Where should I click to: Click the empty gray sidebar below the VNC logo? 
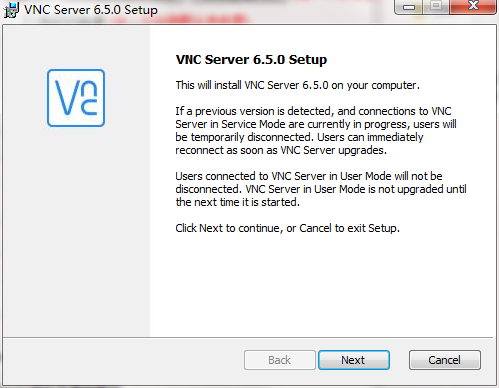(76, 233)
